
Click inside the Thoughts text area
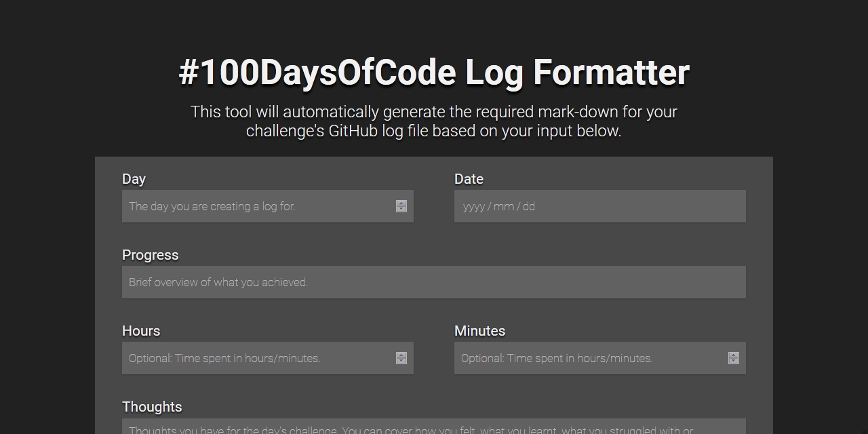coord(434,428)
